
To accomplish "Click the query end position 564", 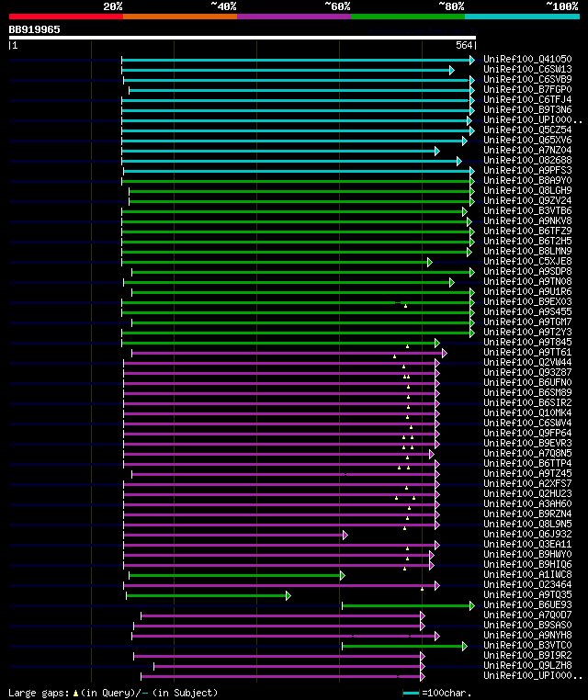I will (x=464, y=46).
